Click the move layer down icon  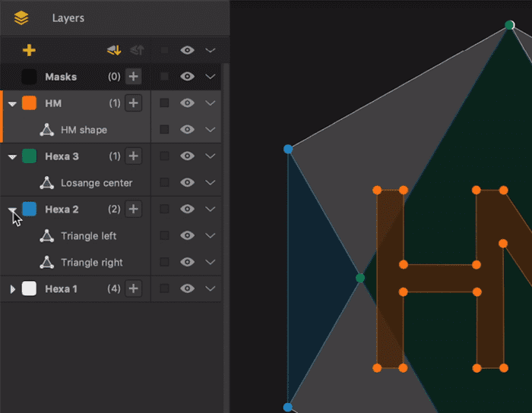(x=114, y=50)
